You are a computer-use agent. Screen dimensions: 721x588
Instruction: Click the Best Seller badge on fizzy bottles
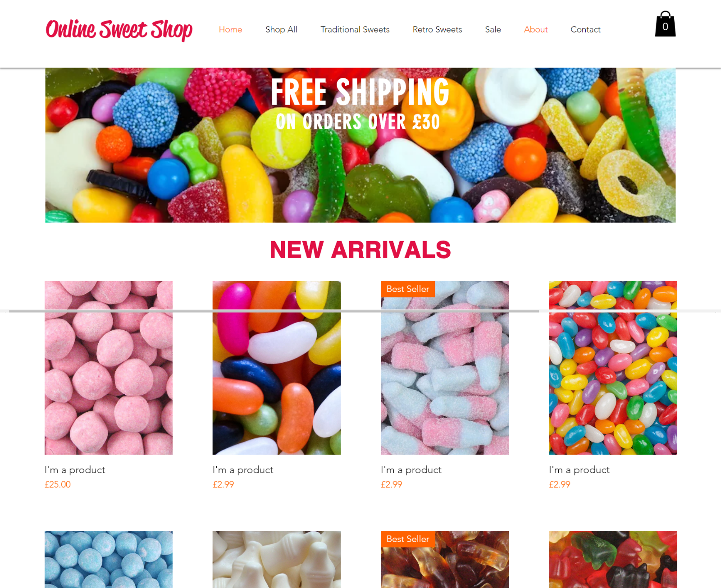[408, 289]
